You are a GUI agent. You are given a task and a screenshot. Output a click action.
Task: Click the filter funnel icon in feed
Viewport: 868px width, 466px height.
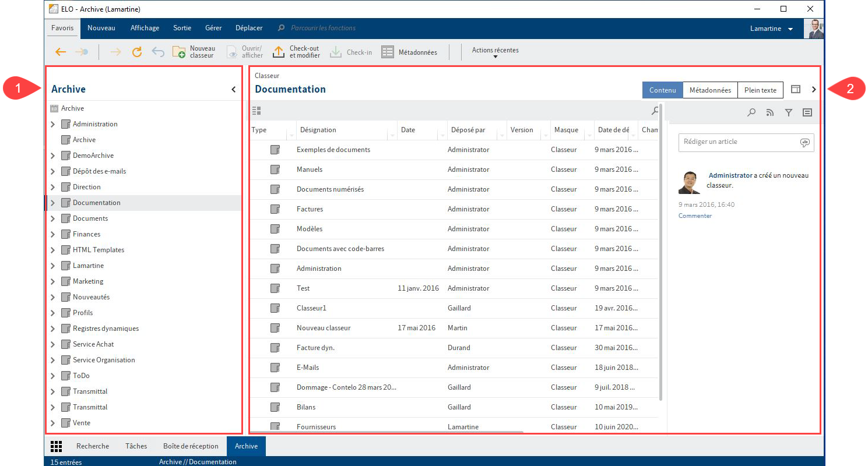coord(789,113)
